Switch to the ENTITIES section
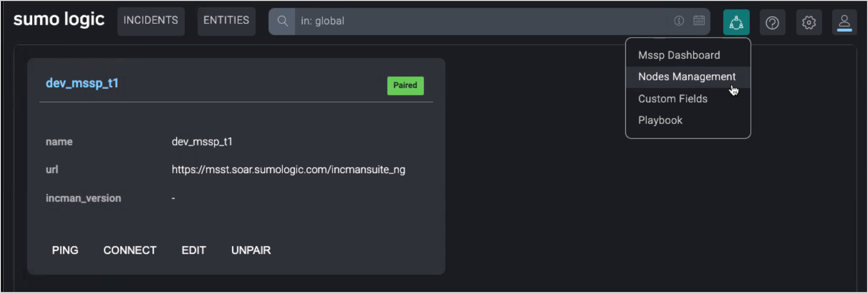868x293 pixels. tap(226, 21)
